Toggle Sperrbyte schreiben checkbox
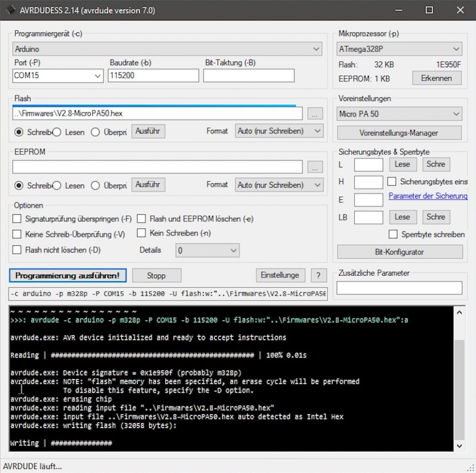Viewport: 476px width, 473px height. point(393,234)
